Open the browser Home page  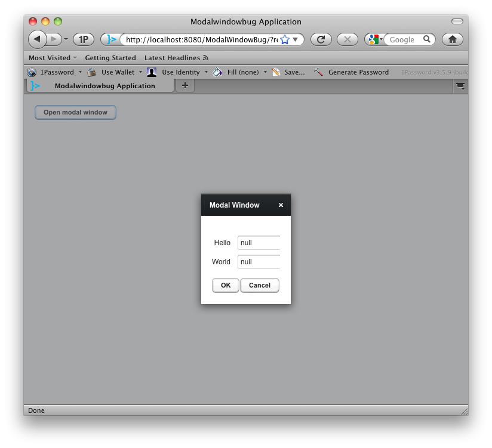pyautogui.click(x=452, y=39)
